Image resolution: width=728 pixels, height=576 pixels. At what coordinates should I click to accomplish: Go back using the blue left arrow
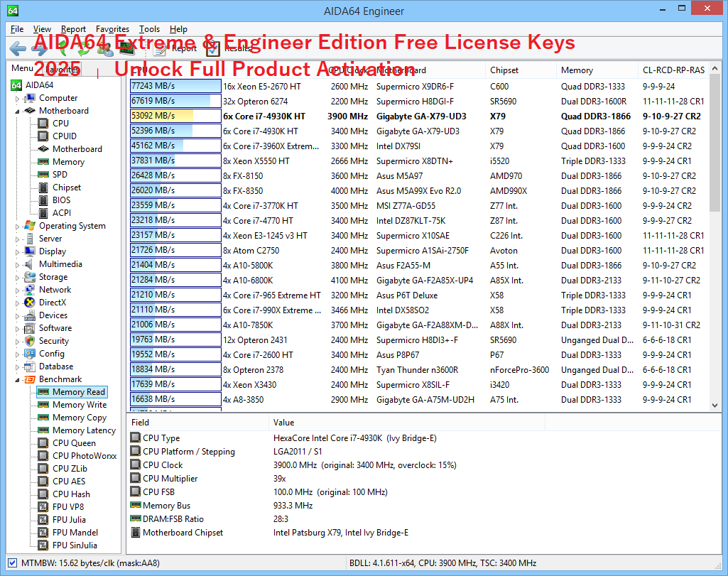click(18, 48)
